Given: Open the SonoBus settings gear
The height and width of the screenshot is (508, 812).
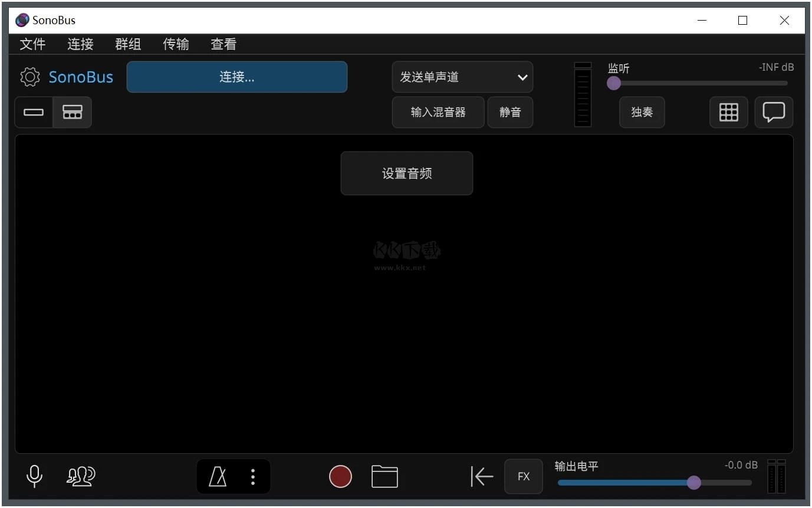Looking at the screenshot, I should pyautogui.click(x=29, y=77).
